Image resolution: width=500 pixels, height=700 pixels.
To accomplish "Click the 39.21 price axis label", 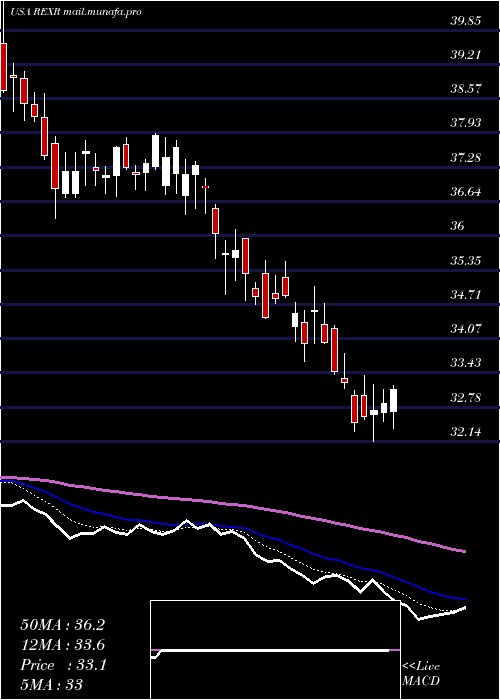I will click(x=465, y=55).
